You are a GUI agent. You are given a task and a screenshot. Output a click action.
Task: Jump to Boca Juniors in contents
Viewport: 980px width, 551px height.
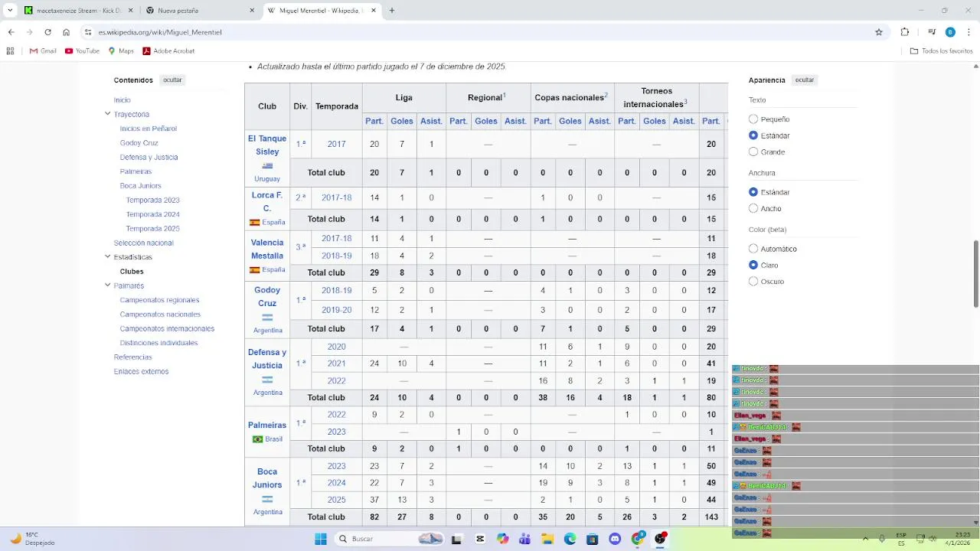(x=141, y=186)
